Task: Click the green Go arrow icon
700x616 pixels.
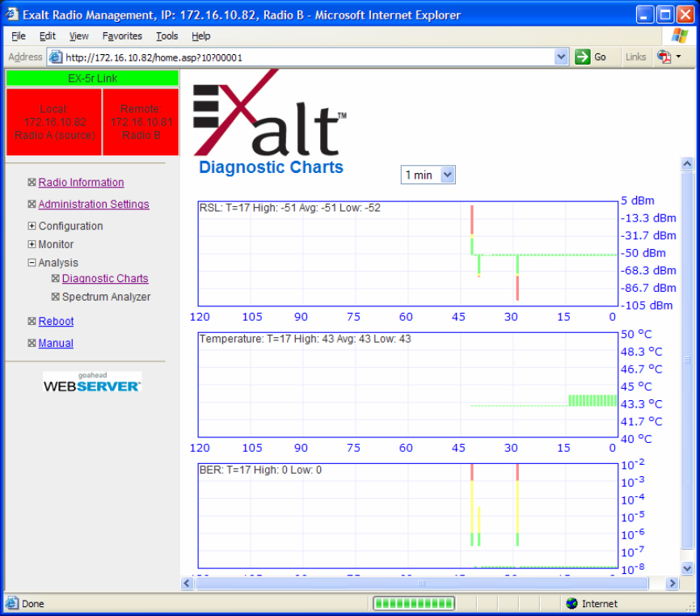Action: pyautogui.click(x=582, y=57)
